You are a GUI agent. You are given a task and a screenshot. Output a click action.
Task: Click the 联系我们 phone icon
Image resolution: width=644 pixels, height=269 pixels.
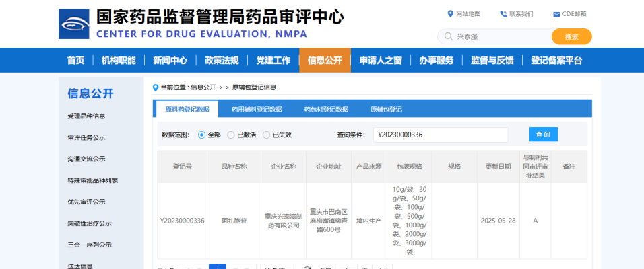[503, 14]
